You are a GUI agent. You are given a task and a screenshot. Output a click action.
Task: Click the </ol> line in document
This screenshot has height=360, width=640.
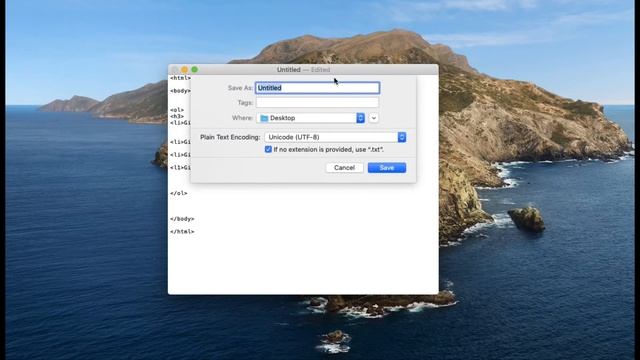[179, 193]
